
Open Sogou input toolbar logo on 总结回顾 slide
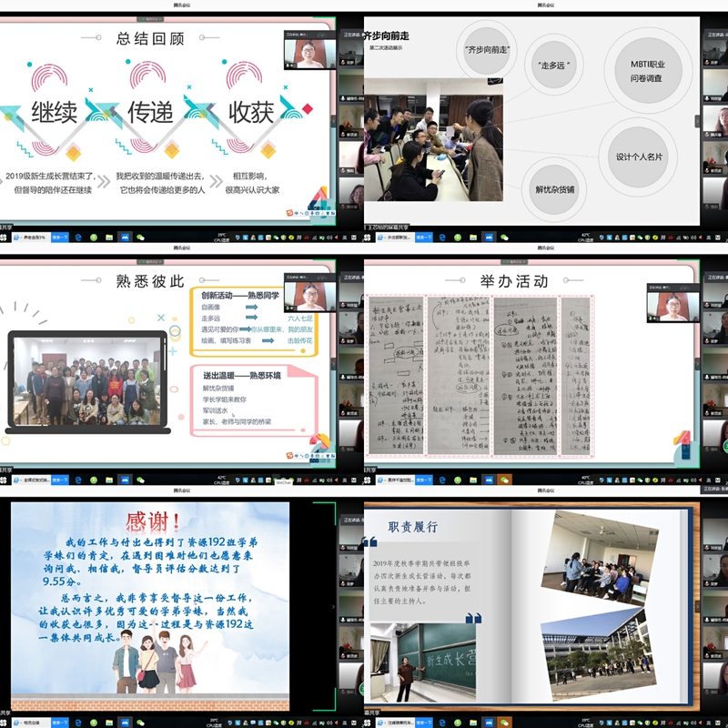288,213
